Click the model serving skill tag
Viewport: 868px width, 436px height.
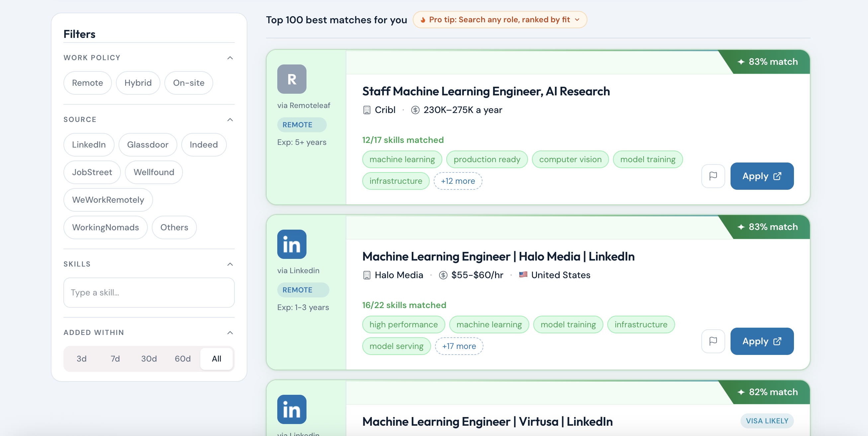point(396,346)
